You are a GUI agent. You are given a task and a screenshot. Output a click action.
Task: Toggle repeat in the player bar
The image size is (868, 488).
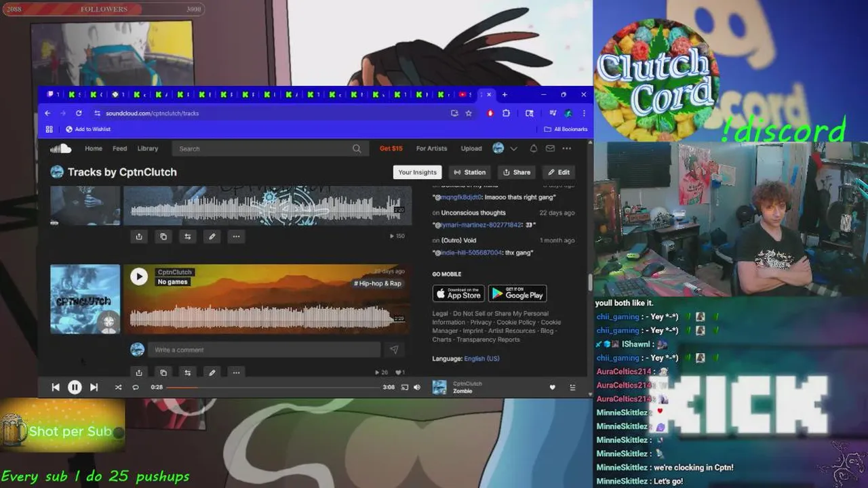pyautogui.click(x=136, y=387)
